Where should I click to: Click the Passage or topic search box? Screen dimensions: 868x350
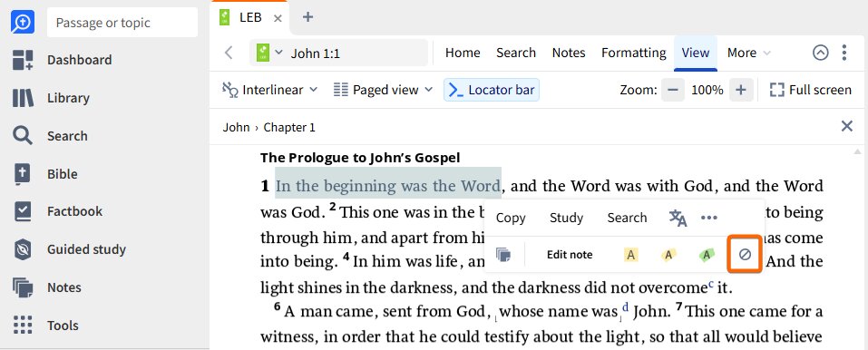122,22
